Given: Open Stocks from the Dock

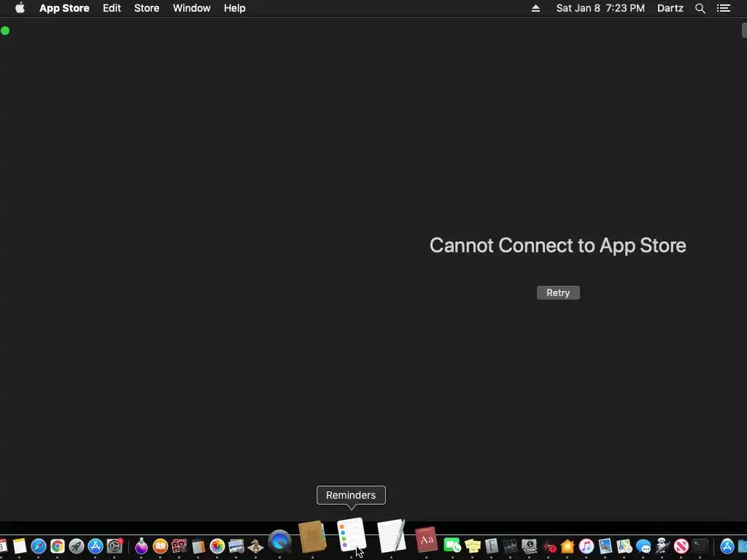Looking at the screenshot, I should pos(510,546).
